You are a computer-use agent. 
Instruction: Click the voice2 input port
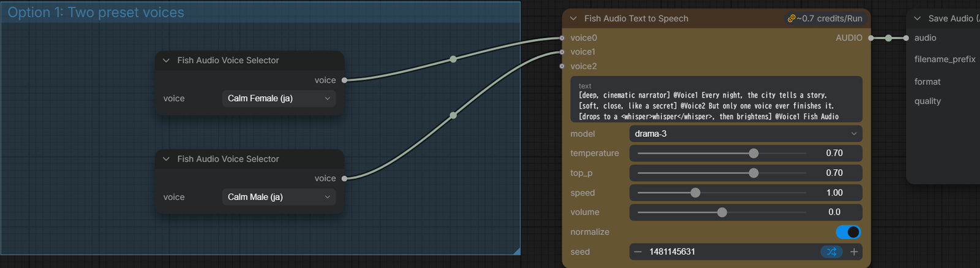(x=562, y=66)
